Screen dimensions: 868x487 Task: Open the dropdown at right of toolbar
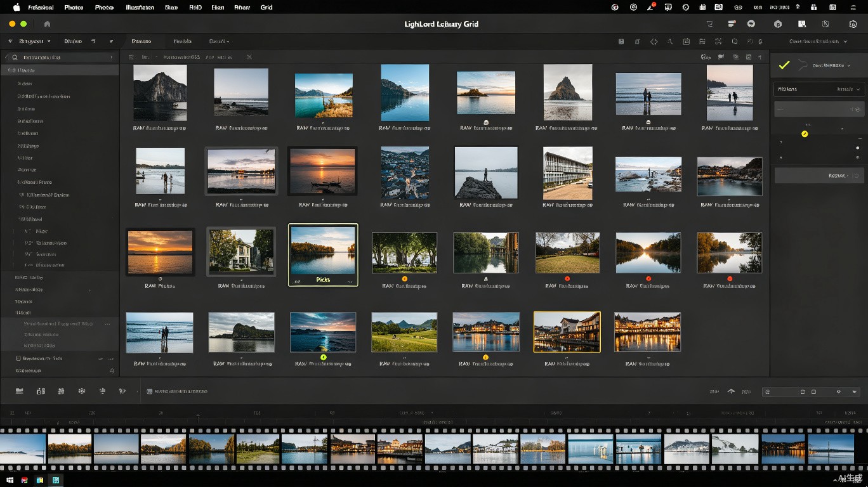click(819, 41)
